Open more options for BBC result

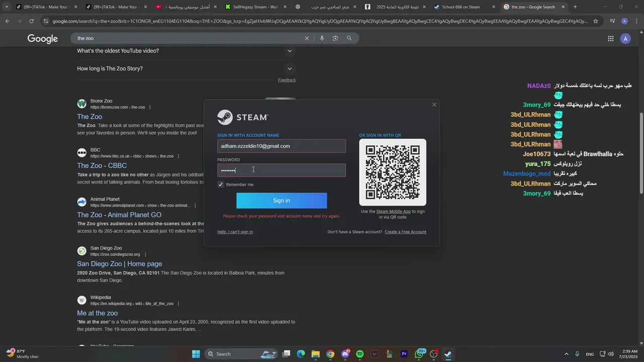[x=178, y=156]
